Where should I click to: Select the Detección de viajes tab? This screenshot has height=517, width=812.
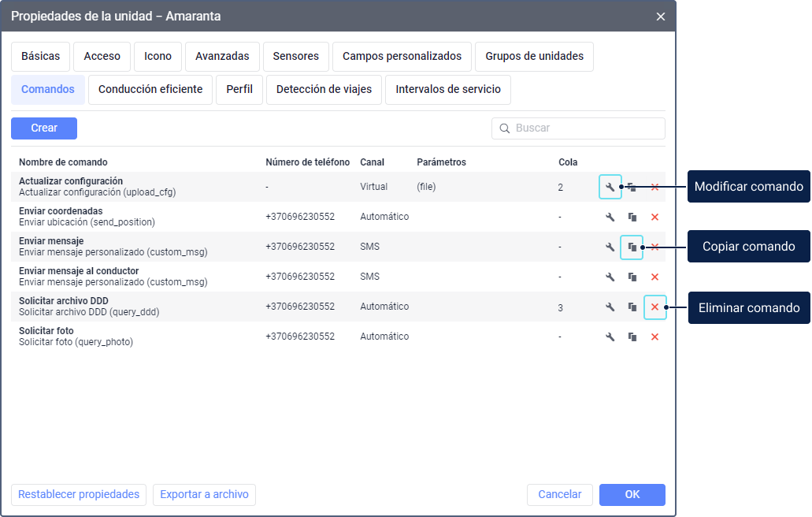point(324,90)
